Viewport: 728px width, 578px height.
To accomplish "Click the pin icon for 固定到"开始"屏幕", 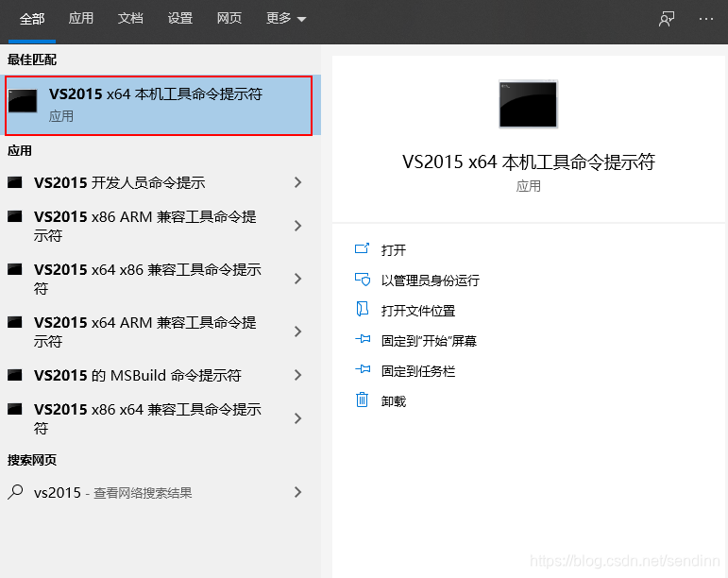I will tap(363, 339).
